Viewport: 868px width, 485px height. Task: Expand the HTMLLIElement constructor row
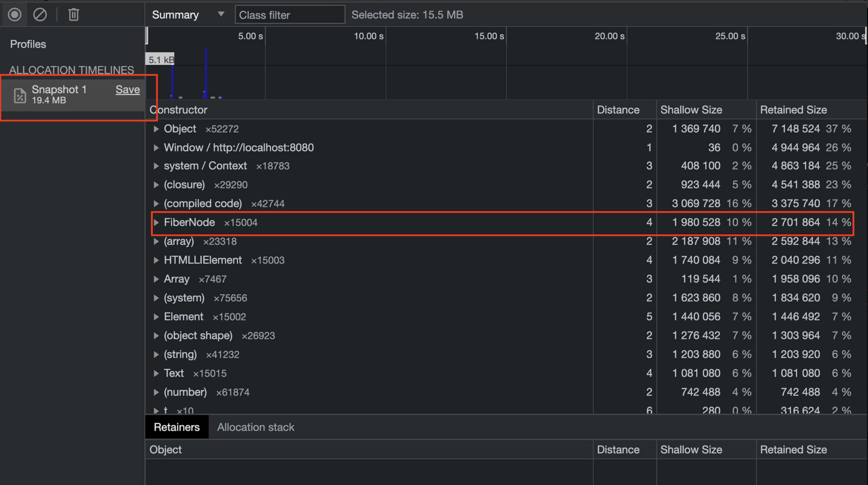tap(156, 260)
